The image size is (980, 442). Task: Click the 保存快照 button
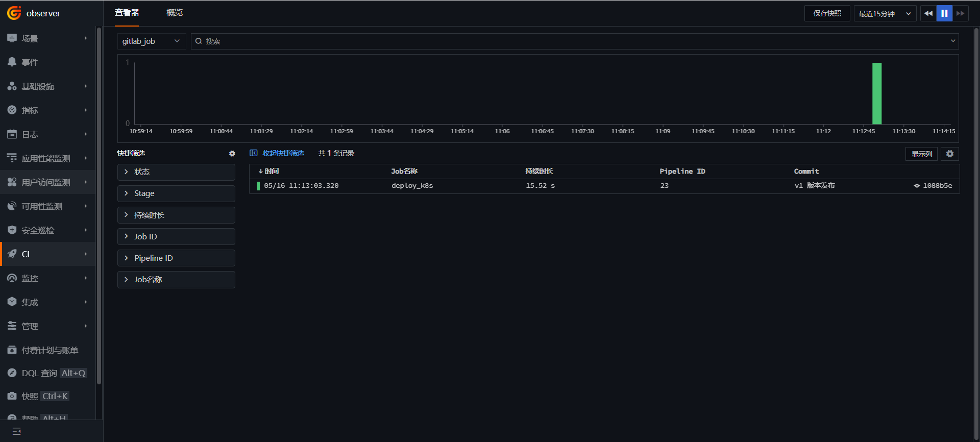coord(827,13)
